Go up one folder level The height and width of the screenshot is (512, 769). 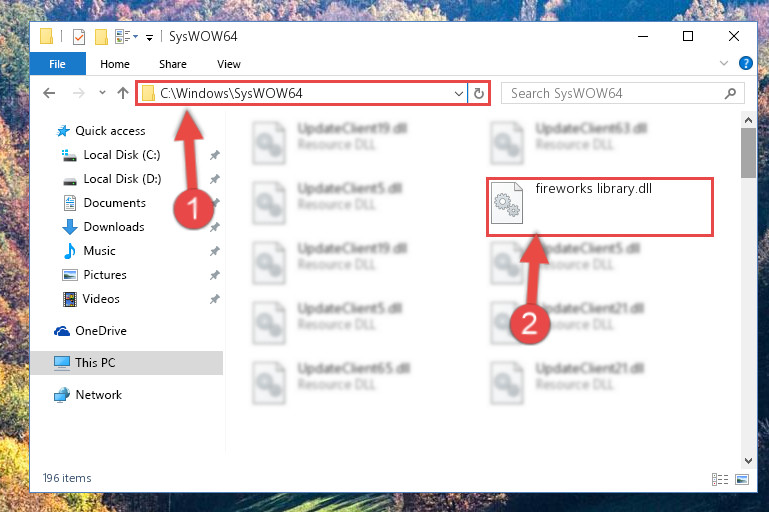123,93
